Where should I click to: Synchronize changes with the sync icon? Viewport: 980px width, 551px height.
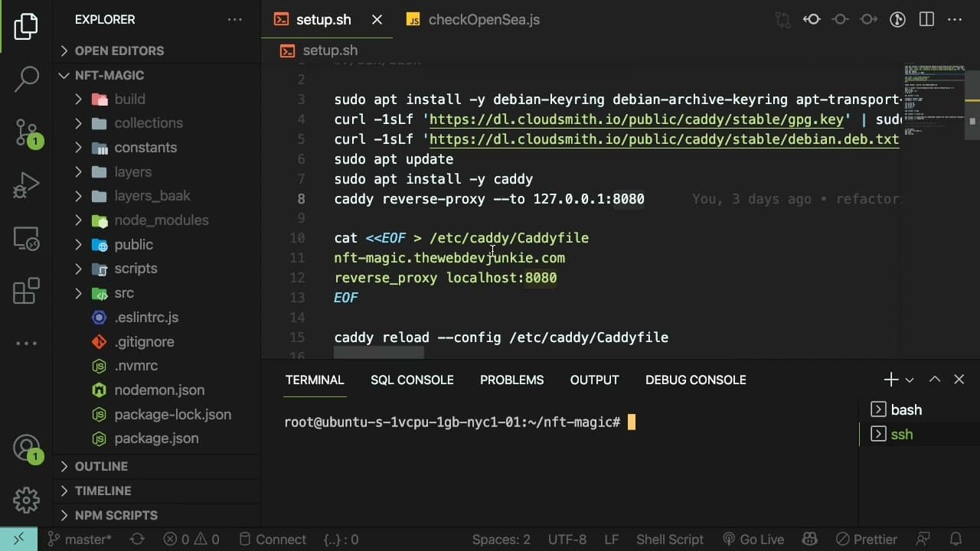click(x=137, y=540)
